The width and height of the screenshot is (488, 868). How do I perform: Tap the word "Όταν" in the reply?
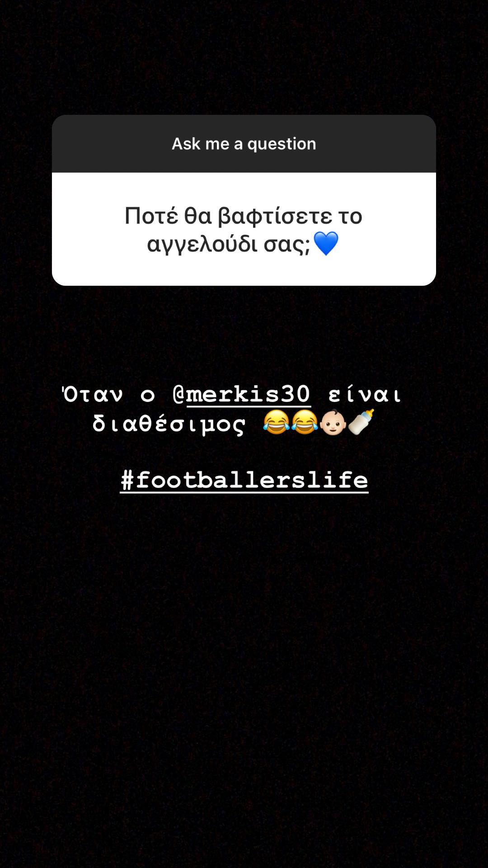(92, 394)
